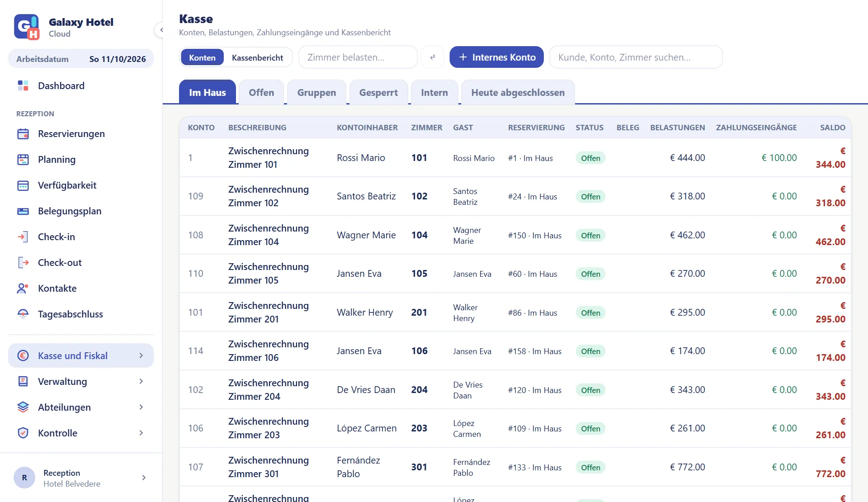Viewport: 868px width, 502px height.
Task: Click the Kontrolle shield icon
Action: 23,433
